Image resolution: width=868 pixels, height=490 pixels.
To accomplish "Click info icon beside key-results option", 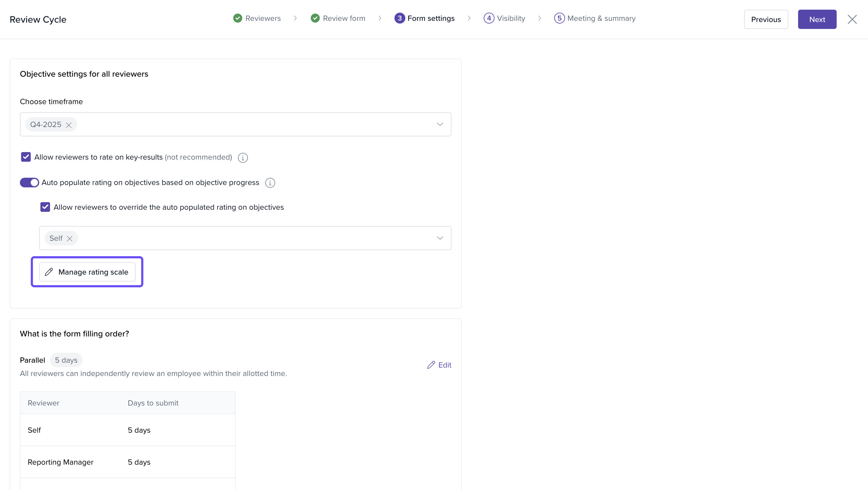I will 243,157.
